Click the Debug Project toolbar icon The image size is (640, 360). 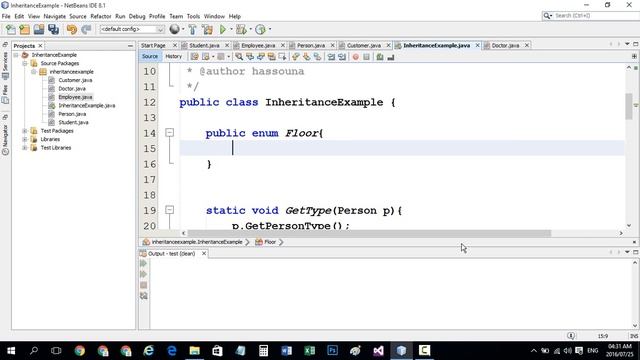pos(241,29)
